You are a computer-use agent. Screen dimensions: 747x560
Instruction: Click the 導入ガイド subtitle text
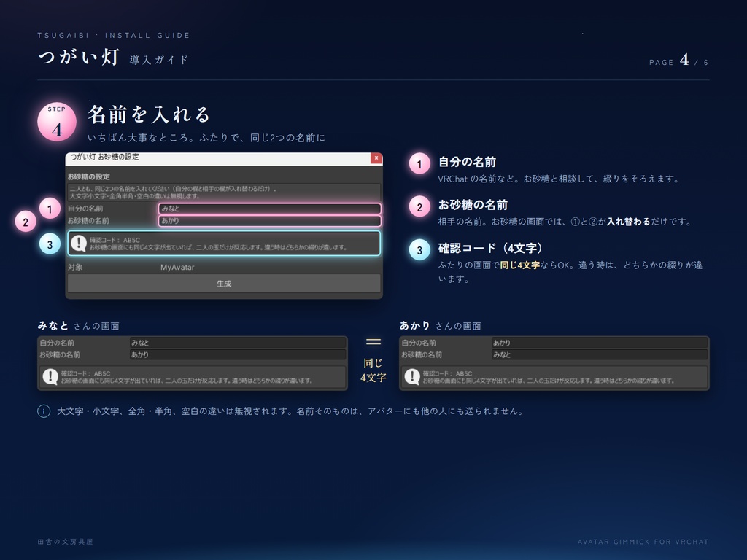(x=159, y=60)
